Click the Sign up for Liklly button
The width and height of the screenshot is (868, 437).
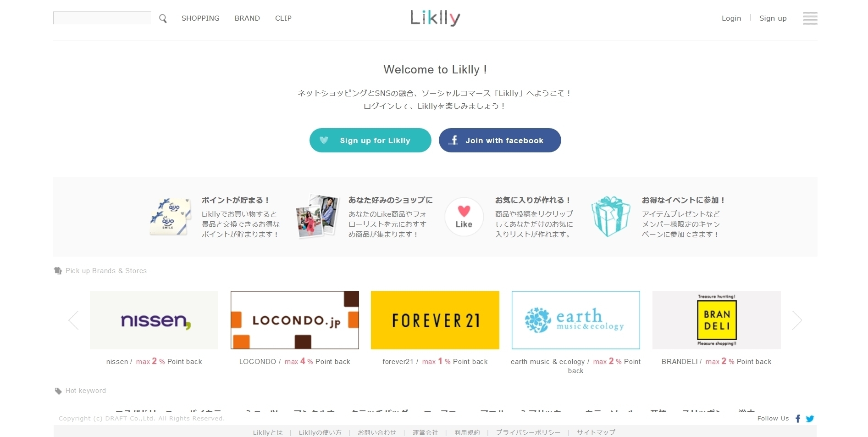point(370,140)
